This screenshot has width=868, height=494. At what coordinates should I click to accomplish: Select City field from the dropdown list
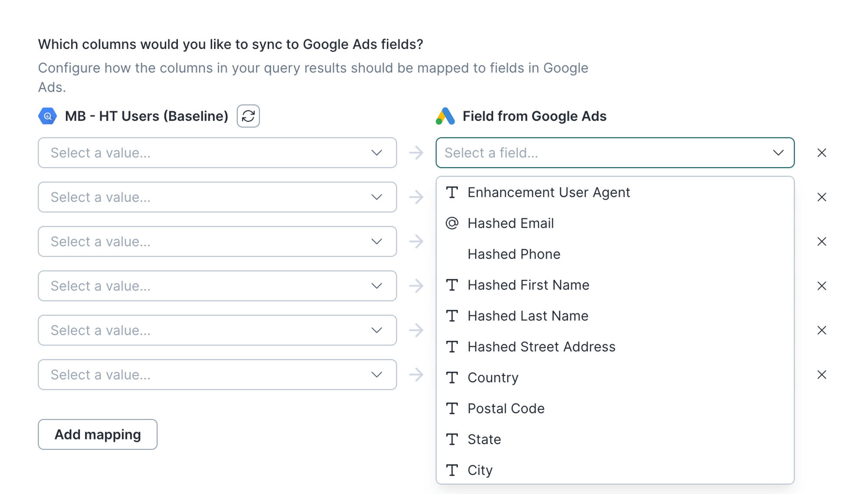[x=481, y=469]
